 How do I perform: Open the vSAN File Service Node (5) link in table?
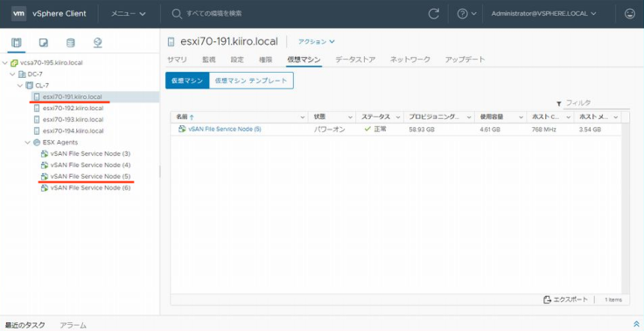pos(225,129)
